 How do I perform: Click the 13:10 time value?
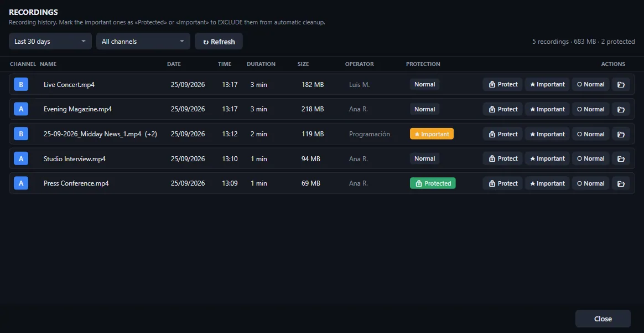pyautogui.click(x=230, y=158)
